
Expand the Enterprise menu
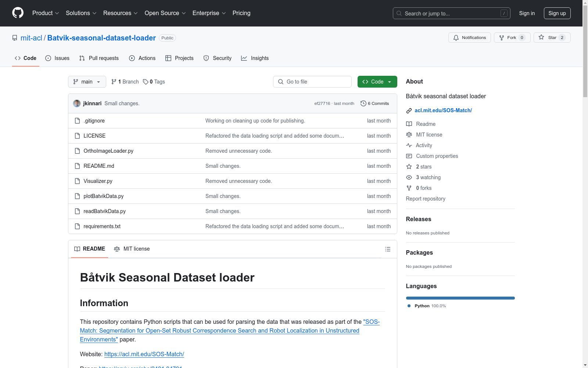click(209, 13)
